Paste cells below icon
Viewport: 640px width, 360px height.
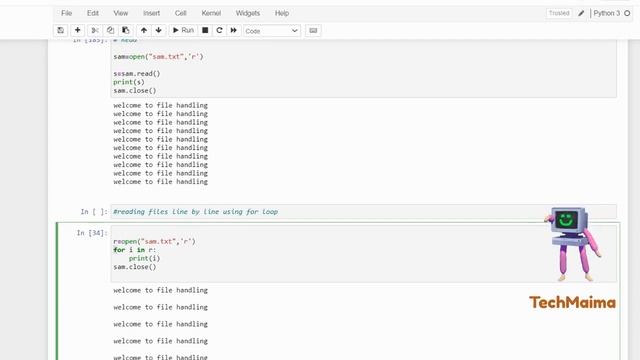(126, 30)
